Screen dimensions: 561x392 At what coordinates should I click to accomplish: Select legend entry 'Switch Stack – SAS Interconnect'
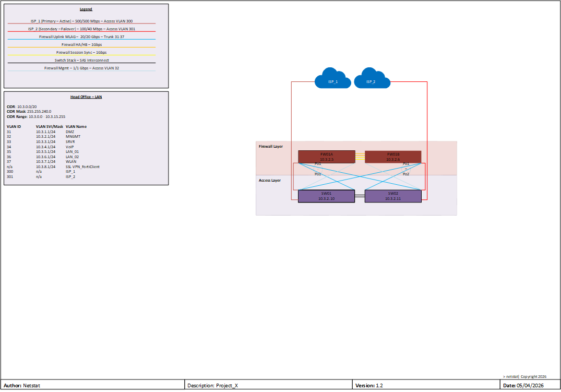point(81,61)
